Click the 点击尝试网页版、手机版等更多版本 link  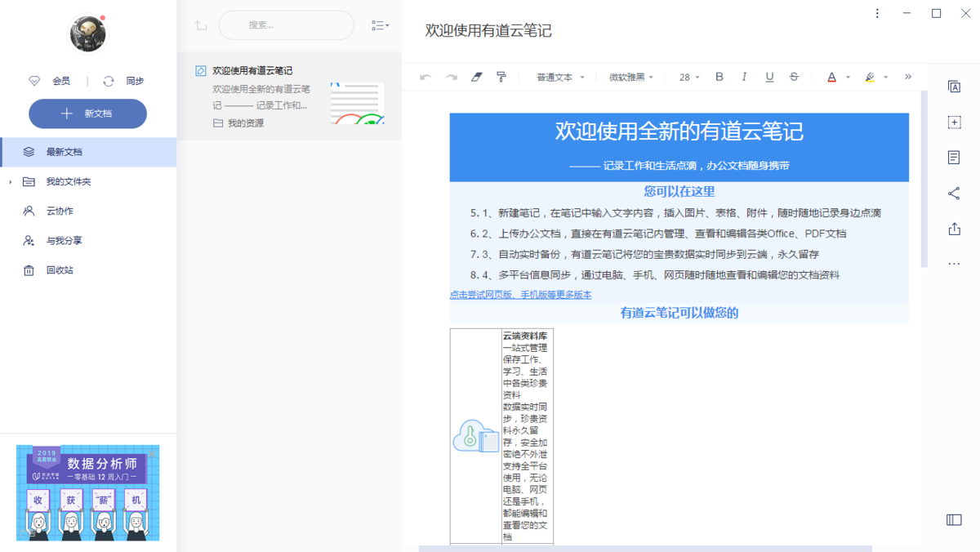click(x=520, y=295)
